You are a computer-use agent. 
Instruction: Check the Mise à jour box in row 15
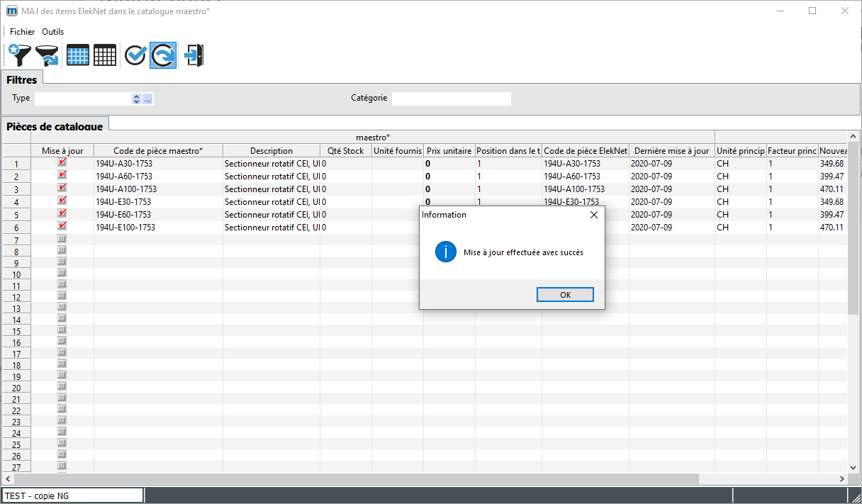coord(62,330)
